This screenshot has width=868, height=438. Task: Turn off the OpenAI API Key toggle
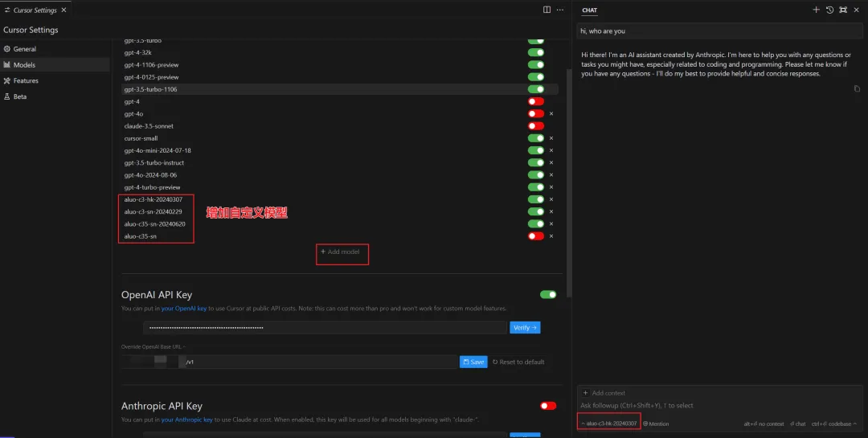tap(548, 295)
